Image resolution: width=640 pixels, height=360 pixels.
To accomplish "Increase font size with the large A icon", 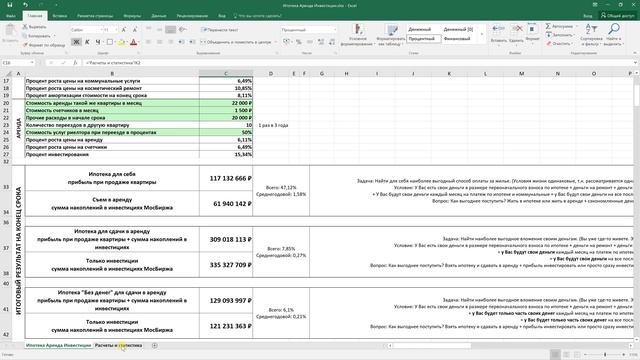I will [x=124, y=30].
